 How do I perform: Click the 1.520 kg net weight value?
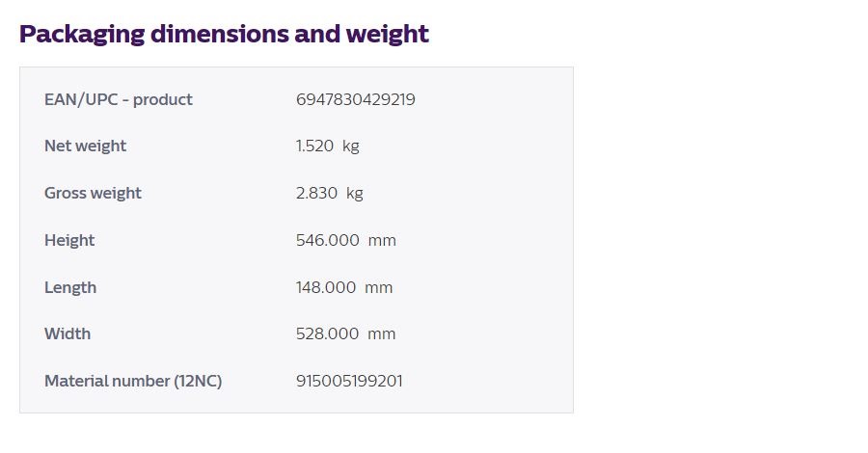click(x=328, y=147)
